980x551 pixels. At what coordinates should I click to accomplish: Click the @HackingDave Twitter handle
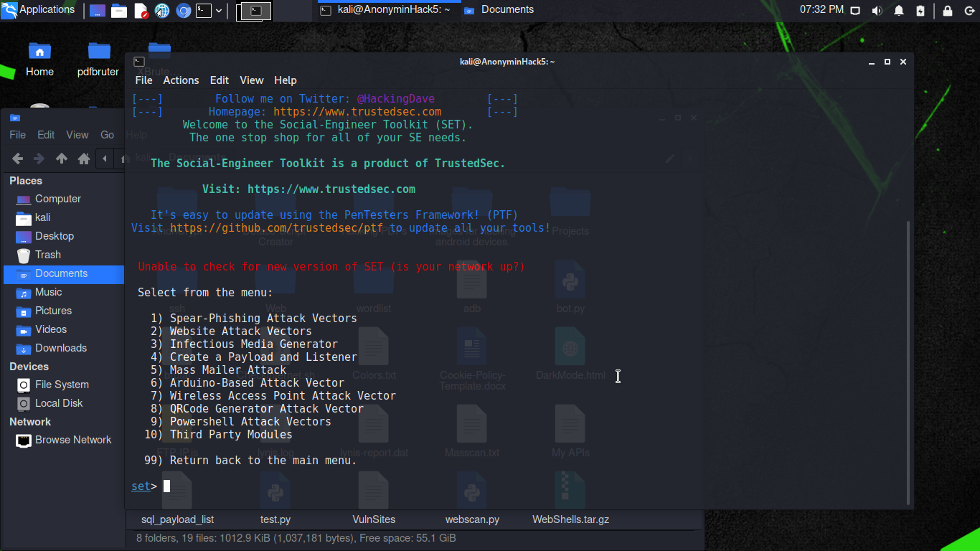[x=396, y=99]
